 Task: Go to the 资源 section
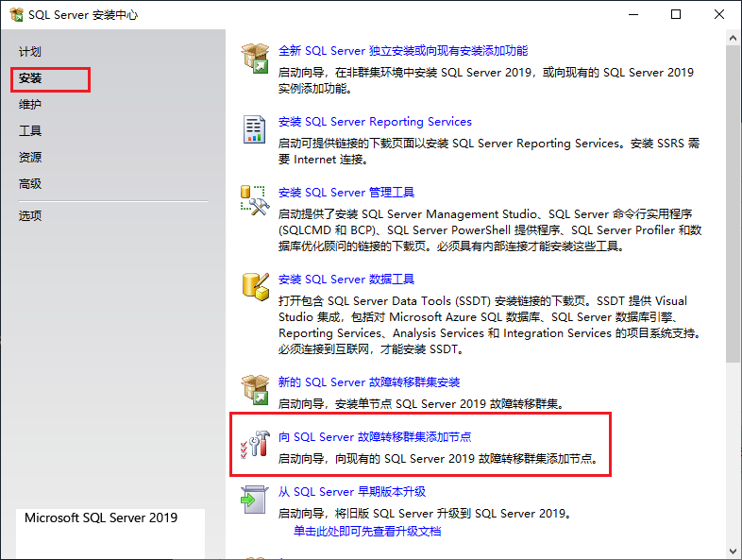(30, 158)
